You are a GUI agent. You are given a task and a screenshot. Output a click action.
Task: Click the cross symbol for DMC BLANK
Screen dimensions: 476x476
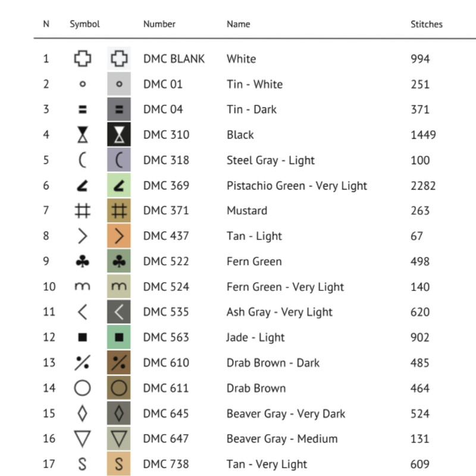point(83,59)
